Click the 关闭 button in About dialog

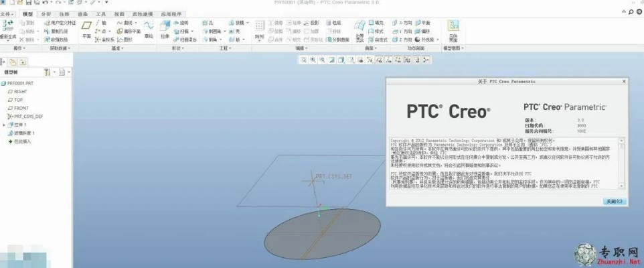(x=613, y=201)
